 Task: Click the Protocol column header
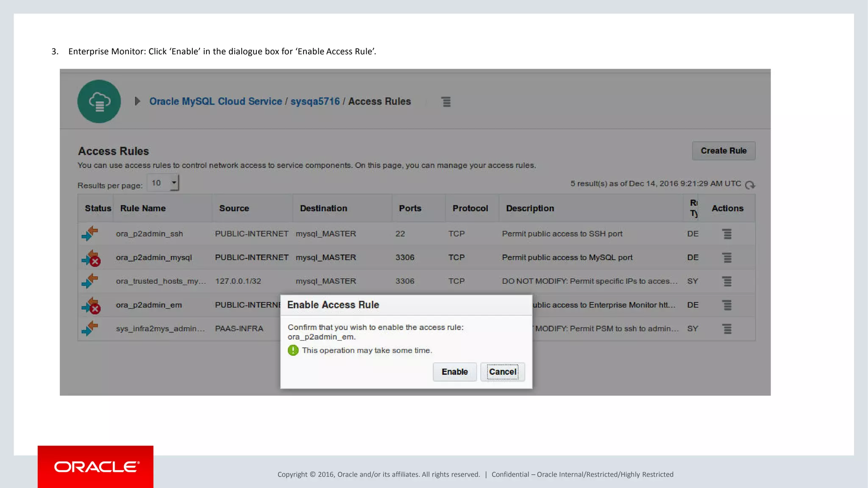click(470, 208)
